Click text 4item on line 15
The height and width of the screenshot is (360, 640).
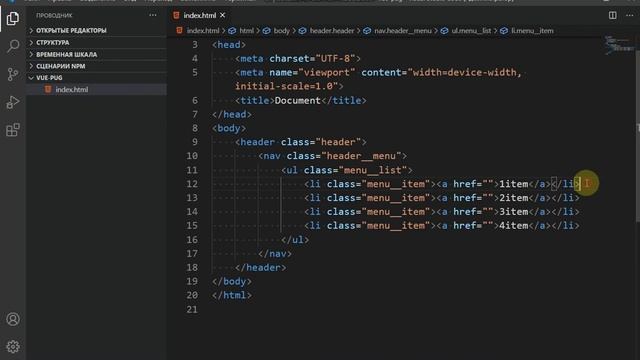pyautogui.click(x=513, y=226)
